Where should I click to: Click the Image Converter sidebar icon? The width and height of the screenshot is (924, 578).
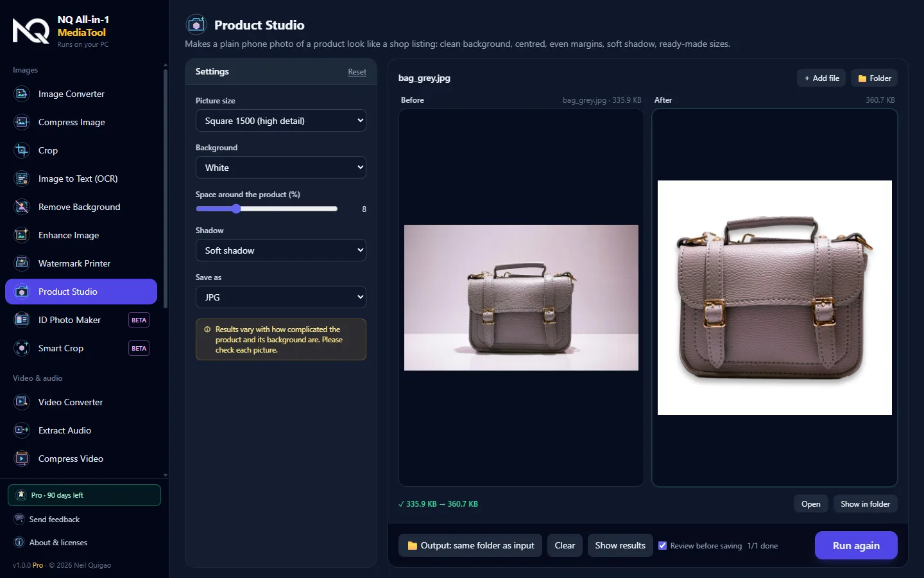coord(22,94)
